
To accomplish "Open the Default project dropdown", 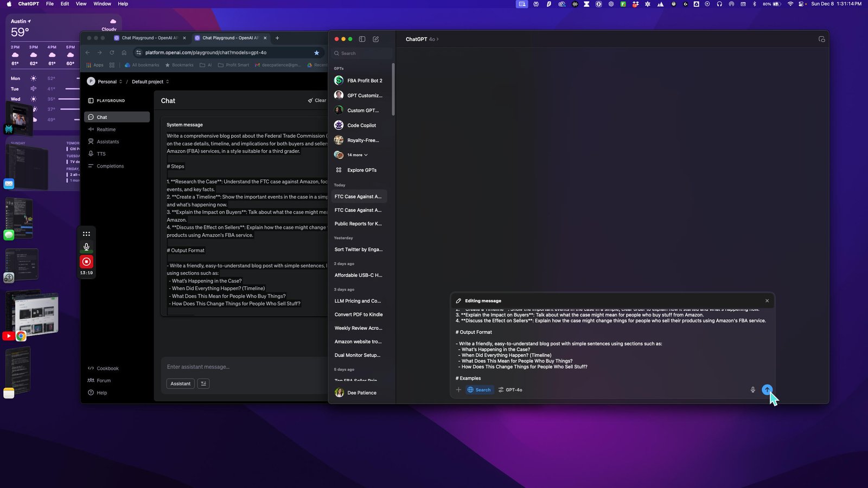I will tap(150, 82).
